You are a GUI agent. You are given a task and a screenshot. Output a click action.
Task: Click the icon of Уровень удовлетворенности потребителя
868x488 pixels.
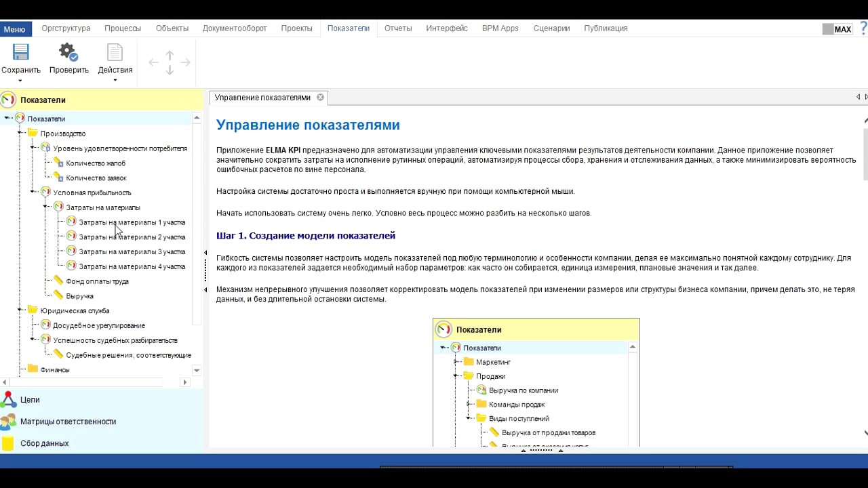[45, 148]
